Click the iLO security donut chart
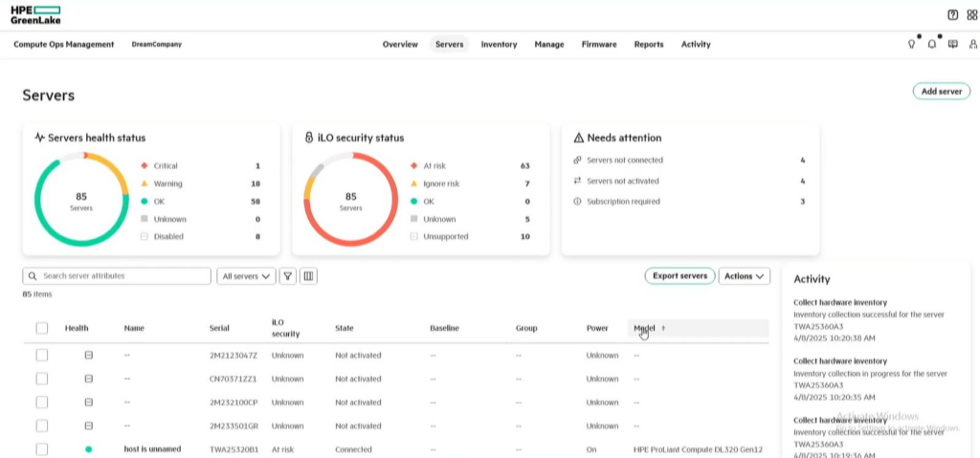Viewport: 980px width, 458px height. point(350,200)
